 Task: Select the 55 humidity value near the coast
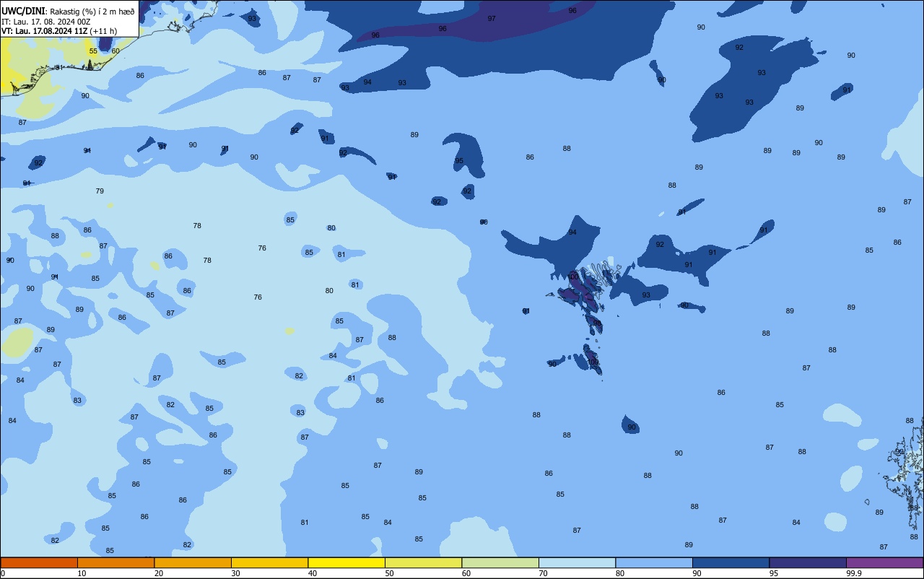tap(93, 51)
